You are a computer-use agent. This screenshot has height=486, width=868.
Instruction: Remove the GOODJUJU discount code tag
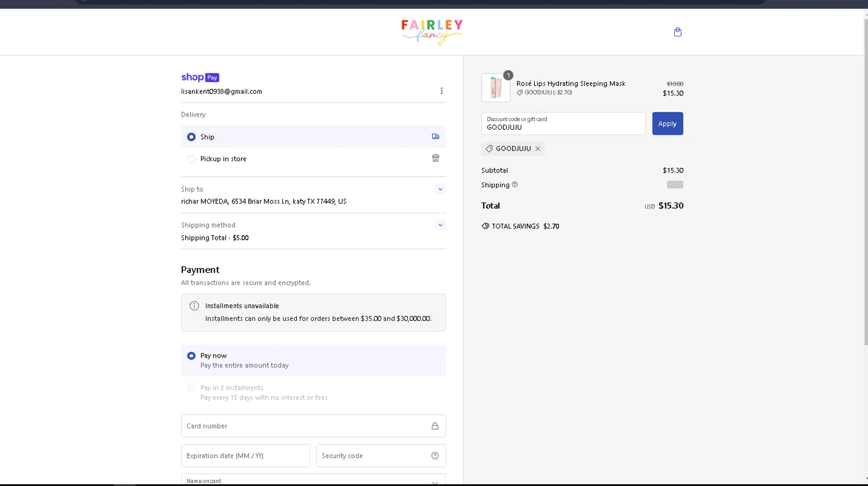pyautogui.click(x=538, y=149)
